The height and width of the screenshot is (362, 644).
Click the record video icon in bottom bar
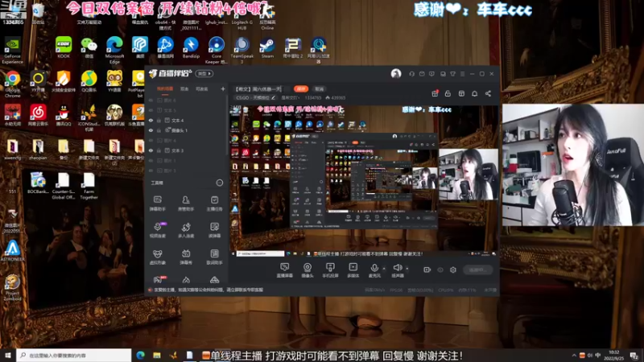427,269
